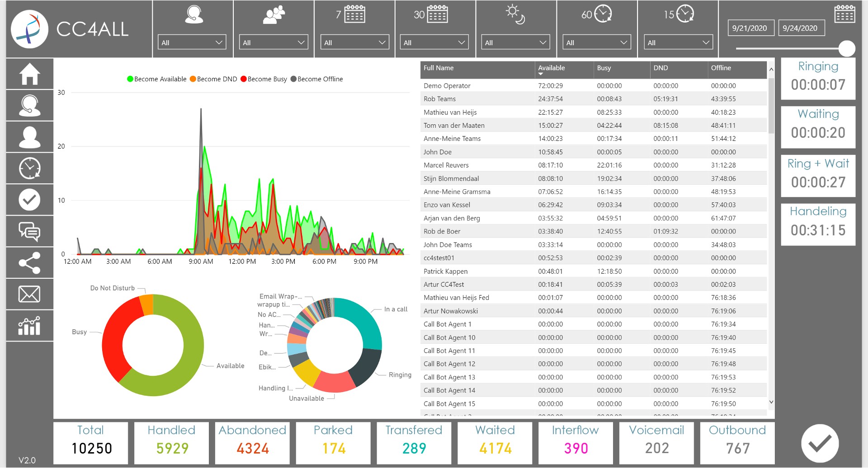Click the sun and moon day-part icon
This screenshot has width=868, height=468.
[x=515, y=14]
